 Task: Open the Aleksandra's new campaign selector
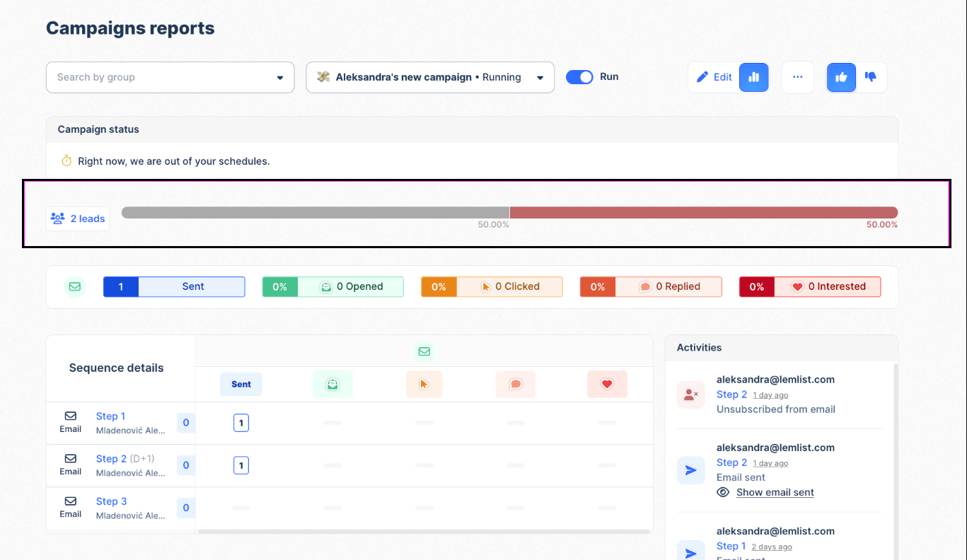point(429,77)
